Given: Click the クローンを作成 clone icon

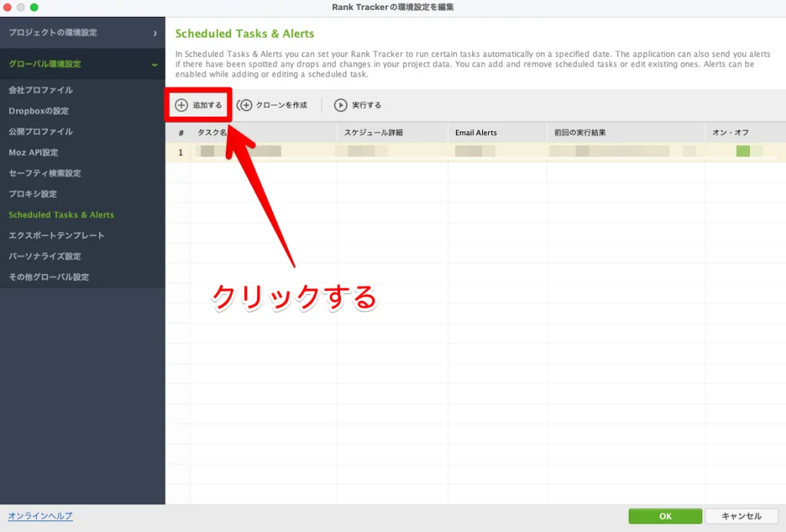Looking at the screenshot, I should [x=244, y=105].
